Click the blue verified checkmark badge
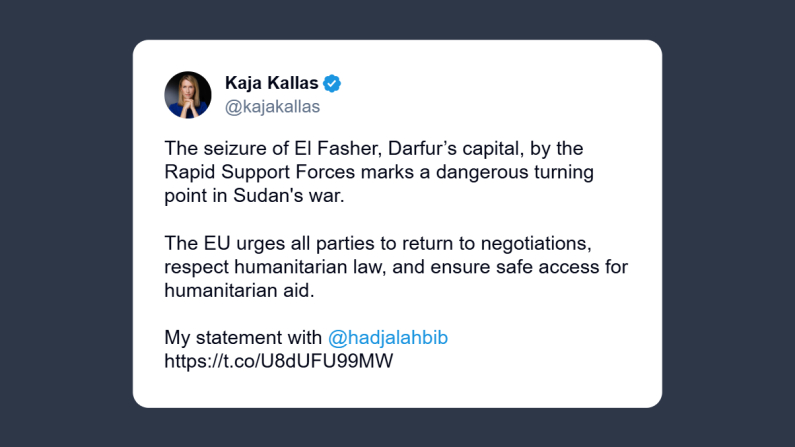The height and width of the screenshot is (447, 795). (x=332, y=84)
